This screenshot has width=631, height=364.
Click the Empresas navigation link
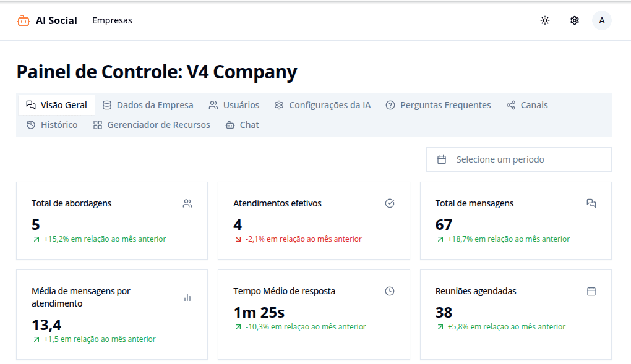point(112,20)
